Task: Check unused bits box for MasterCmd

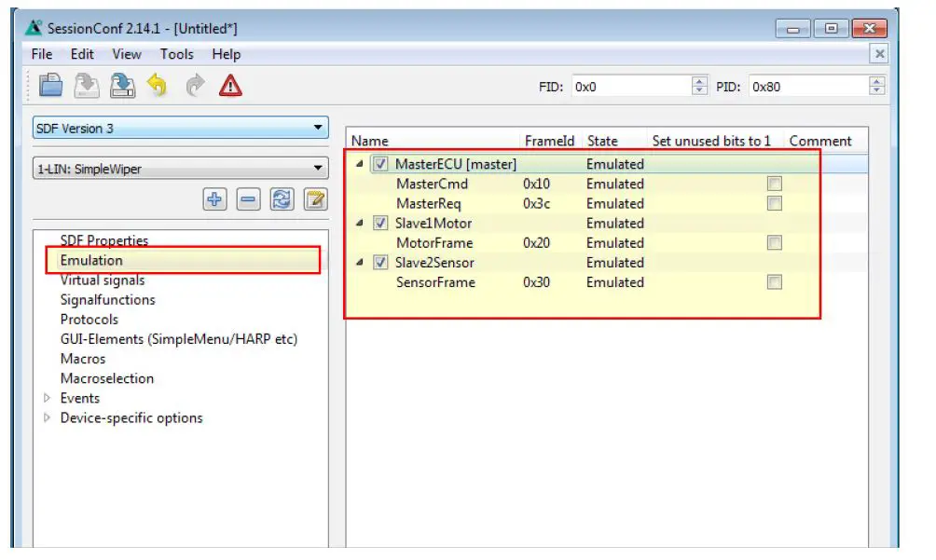Action: click(x=774, y=184)
